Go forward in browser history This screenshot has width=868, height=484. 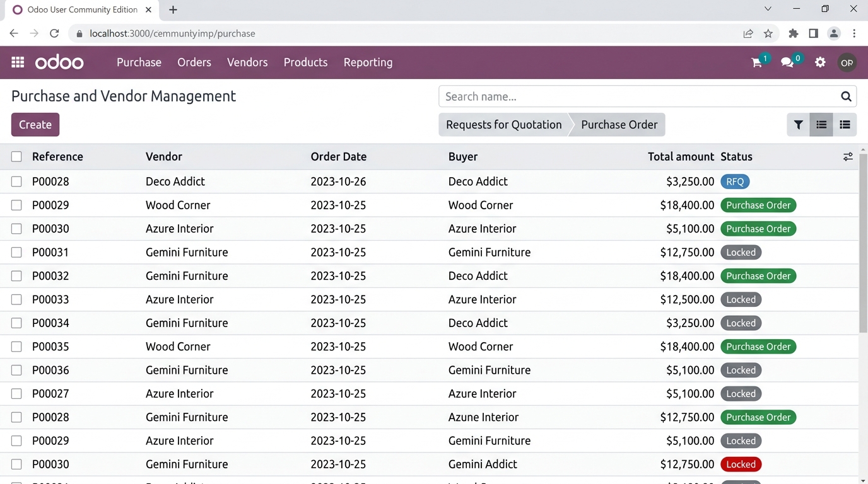coord(34,33)
